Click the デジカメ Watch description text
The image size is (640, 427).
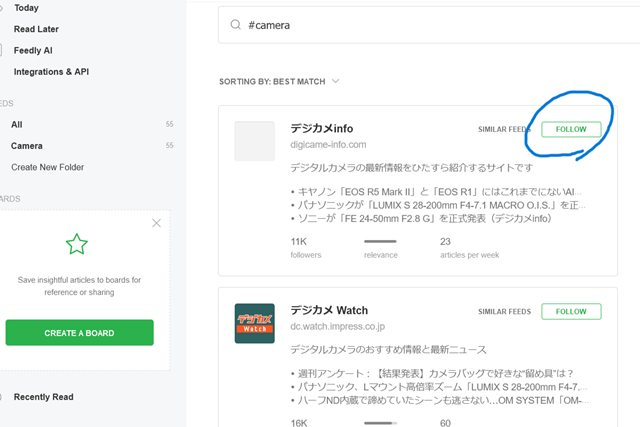click(388, 350)
